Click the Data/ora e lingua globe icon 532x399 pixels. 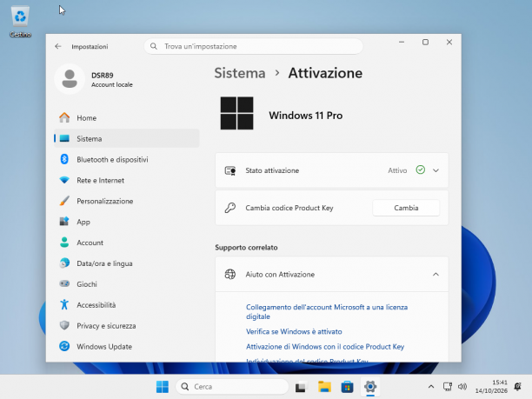[x=64, y=263]
